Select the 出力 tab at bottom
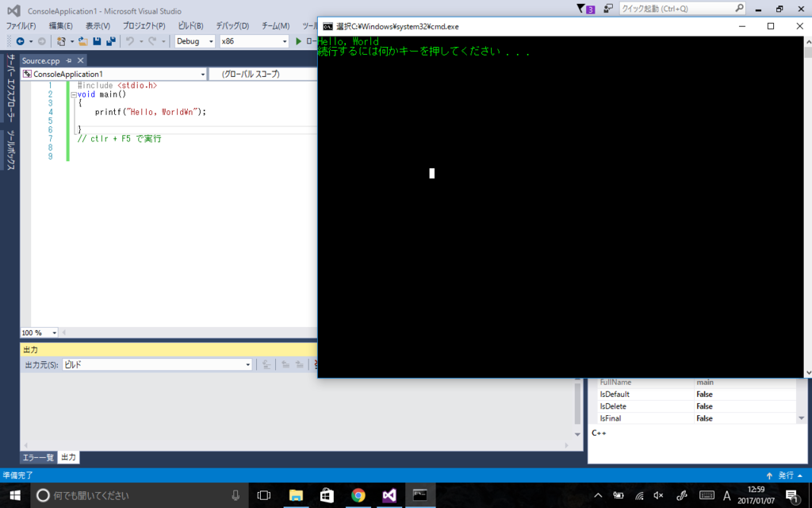The width and height of the screenshot is (812, 508). [x=68, y=457]
